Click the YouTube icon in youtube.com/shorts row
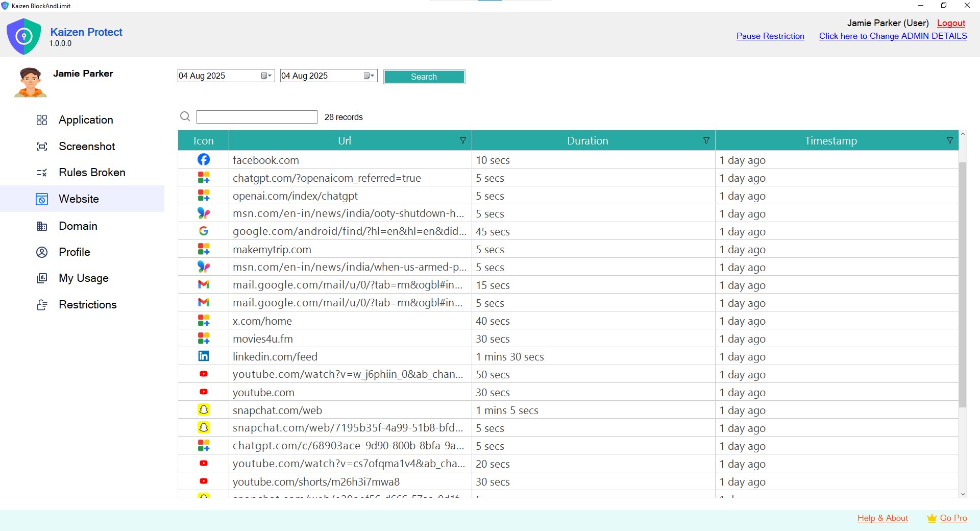Screen dimensions: 980x531 pos(204,481)
